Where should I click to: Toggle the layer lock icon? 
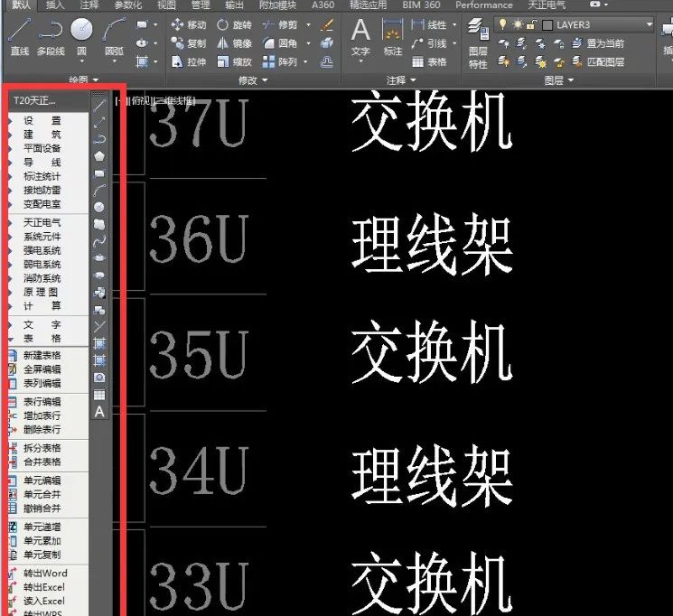click(x=532, y=25)
